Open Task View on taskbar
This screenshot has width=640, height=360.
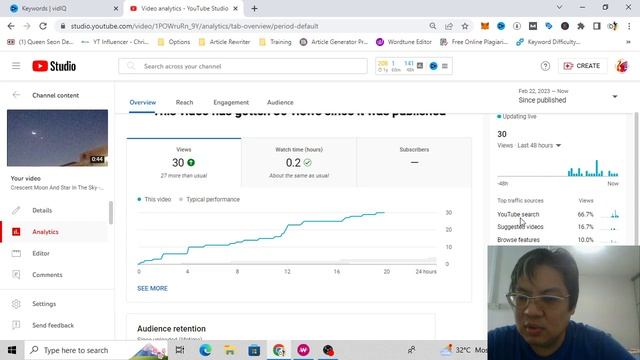point(180,350)
